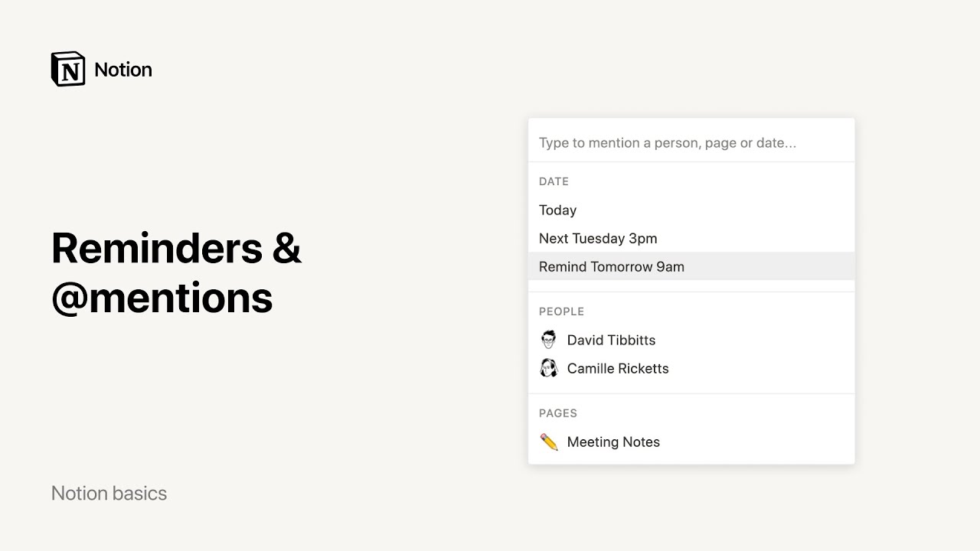Click the word basics in the caption
This screenshot has width=980, height=551.
(x=139, y=494)
